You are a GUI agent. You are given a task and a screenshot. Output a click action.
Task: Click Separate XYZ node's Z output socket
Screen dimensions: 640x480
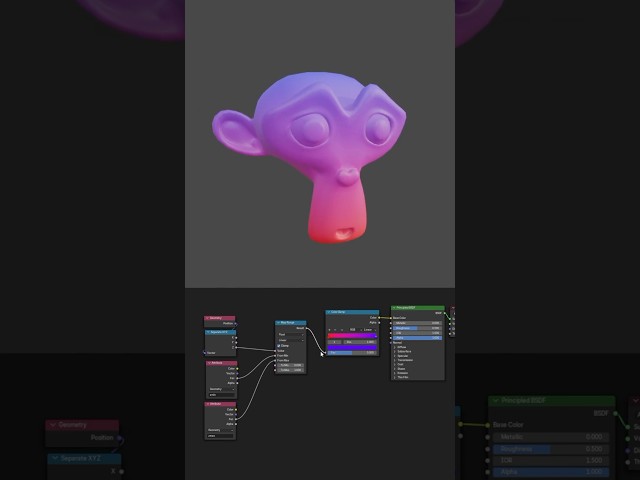tap(236, 347)
